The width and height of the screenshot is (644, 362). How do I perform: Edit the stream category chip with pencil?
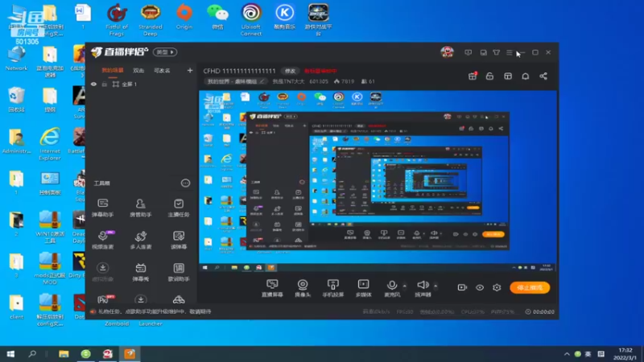tap(236, 82)
